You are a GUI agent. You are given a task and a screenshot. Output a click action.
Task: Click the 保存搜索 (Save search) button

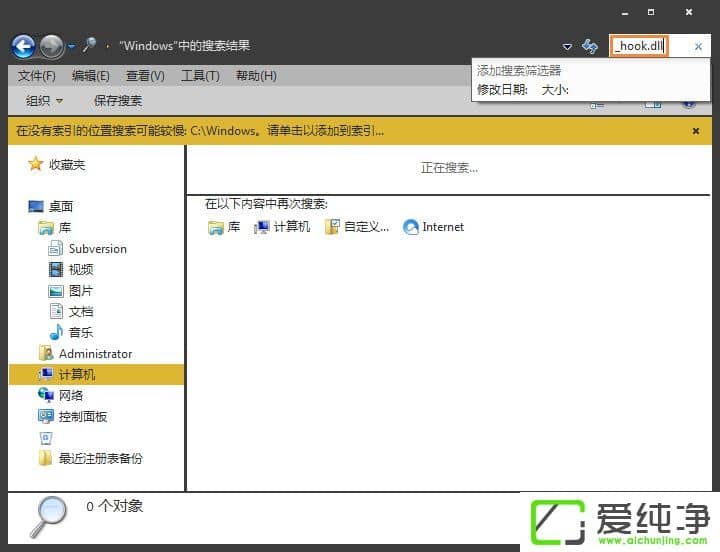click(x=118, y=101)
